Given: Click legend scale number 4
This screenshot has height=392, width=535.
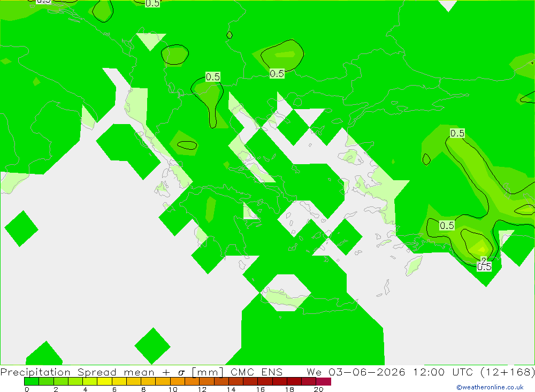Looking at the screenshot, I should (x=85, y=389).
